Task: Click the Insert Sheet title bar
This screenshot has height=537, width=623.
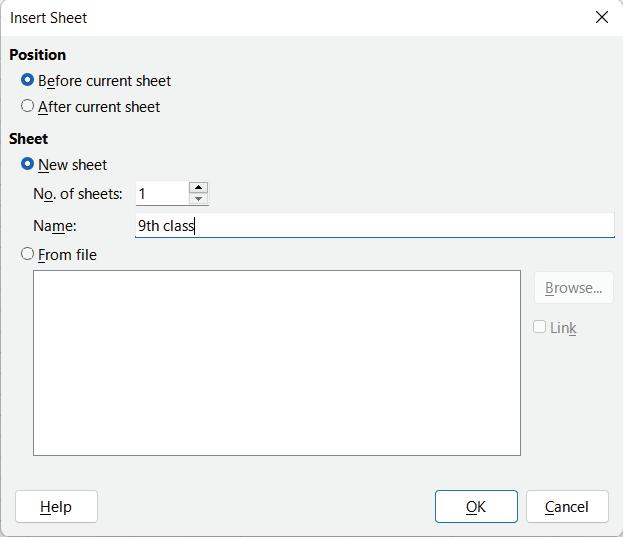Action: point(300,17)
